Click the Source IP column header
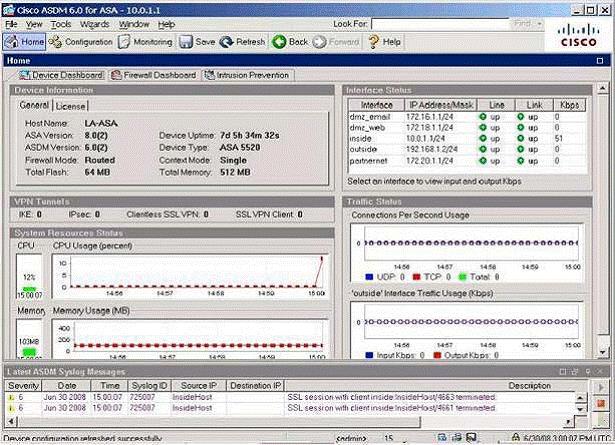Viewport: 615px width, 445px height. [198, 386]
